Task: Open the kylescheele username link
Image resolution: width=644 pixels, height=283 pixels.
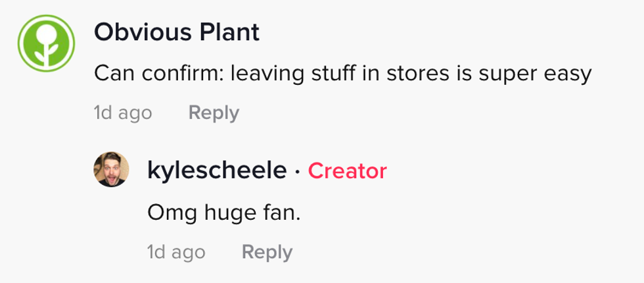Action: point(217,171)
